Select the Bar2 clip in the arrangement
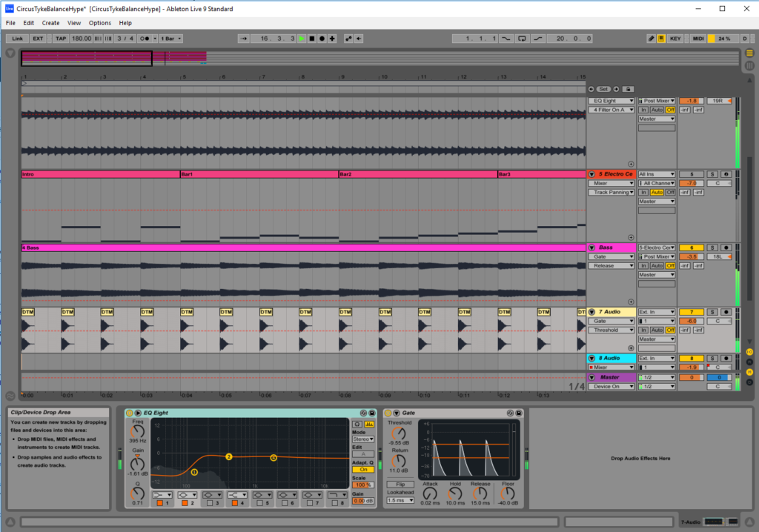Screen dimensions: 759x532 (x=418, y=174)
